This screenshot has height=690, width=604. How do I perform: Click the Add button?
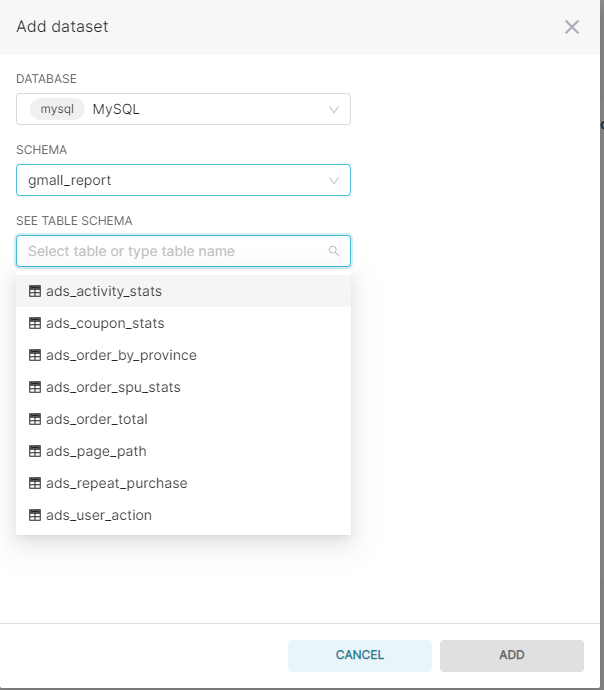(x=512, y=656)
